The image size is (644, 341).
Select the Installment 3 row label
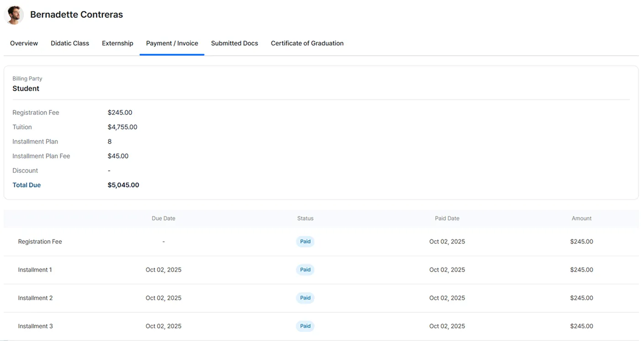[35, 326]
